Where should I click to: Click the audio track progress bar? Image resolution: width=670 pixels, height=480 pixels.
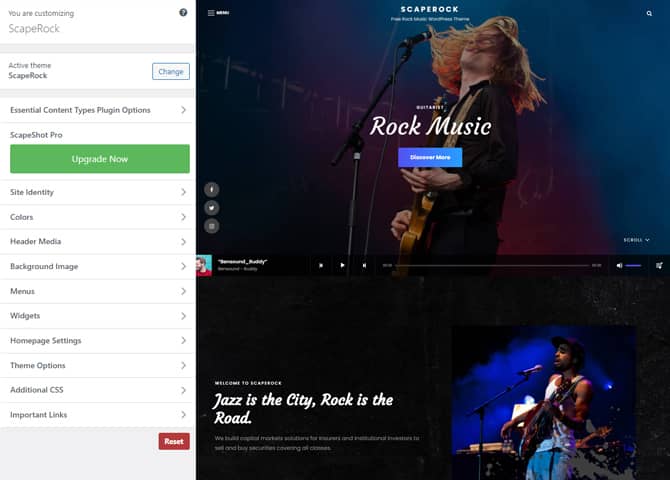pyautogui.click(x=490, y=265)
